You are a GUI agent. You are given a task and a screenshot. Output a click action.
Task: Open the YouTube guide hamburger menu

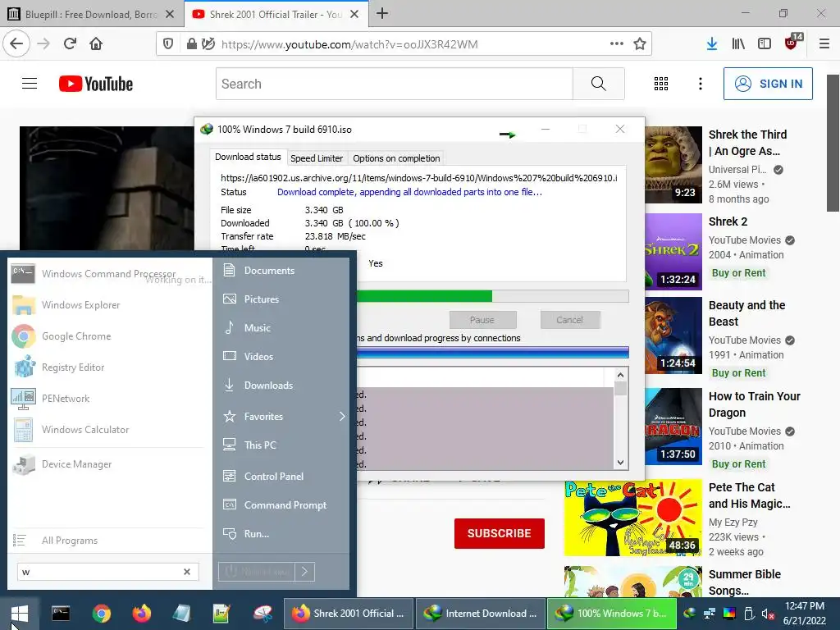pos(30,84)
